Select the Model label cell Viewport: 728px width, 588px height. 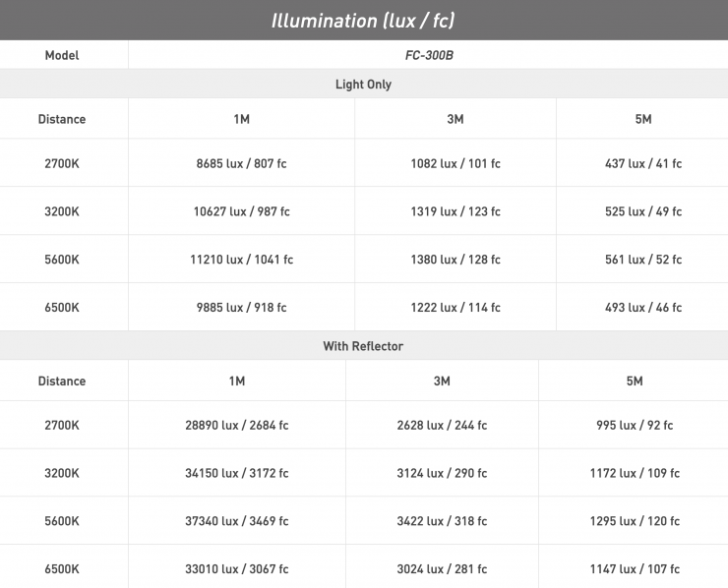point(62,55)
